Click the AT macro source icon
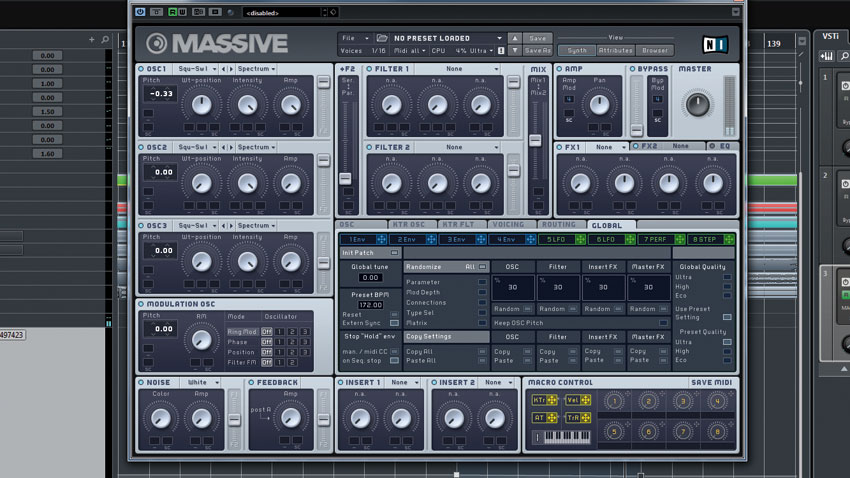 545,417
